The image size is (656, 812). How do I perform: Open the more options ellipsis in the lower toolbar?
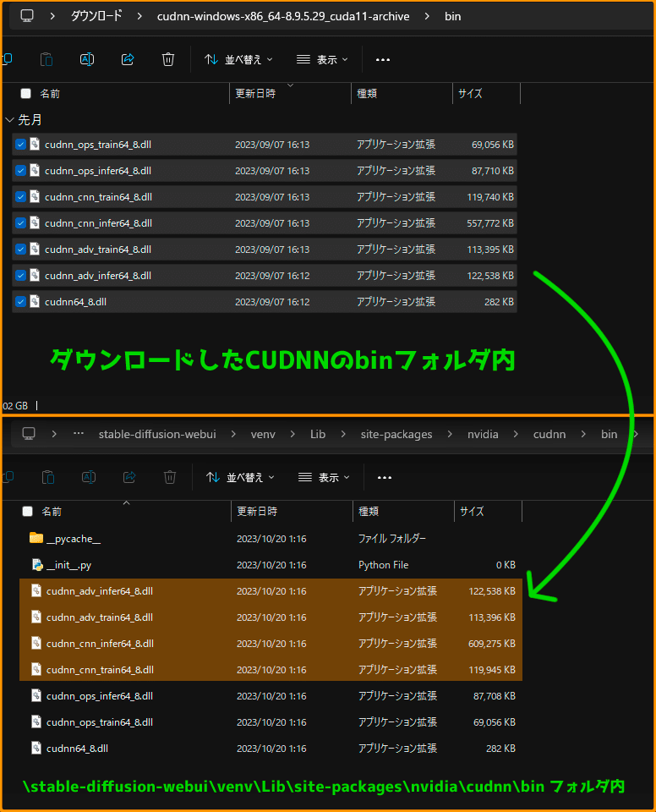coord(384,477)
